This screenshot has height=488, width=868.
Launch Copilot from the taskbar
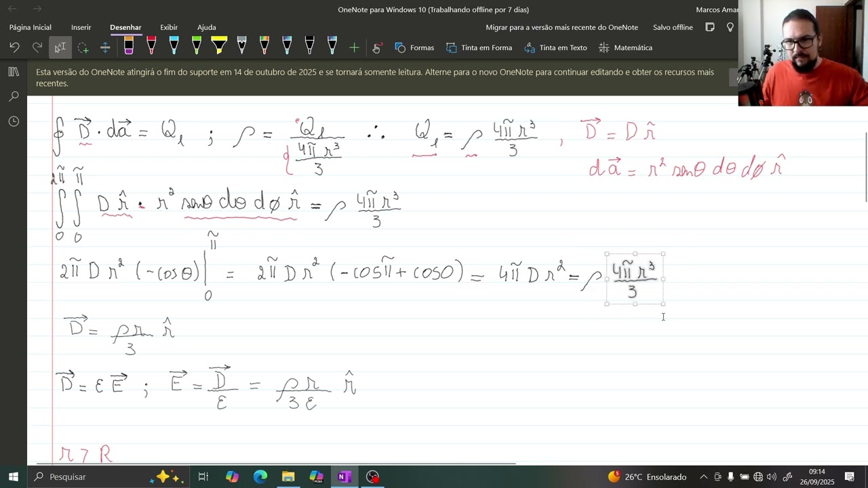232,476
